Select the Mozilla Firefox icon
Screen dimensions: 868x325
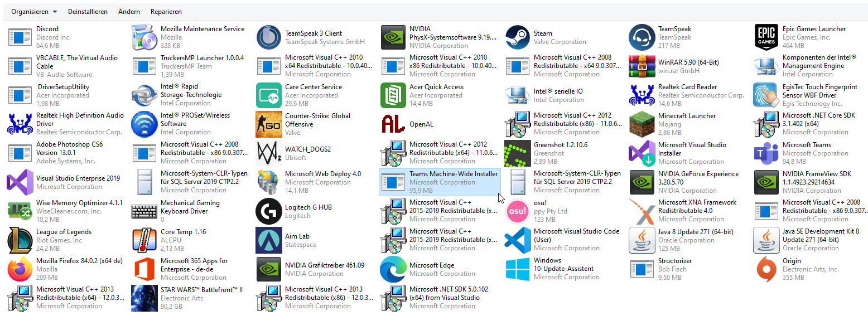[20, 269]
